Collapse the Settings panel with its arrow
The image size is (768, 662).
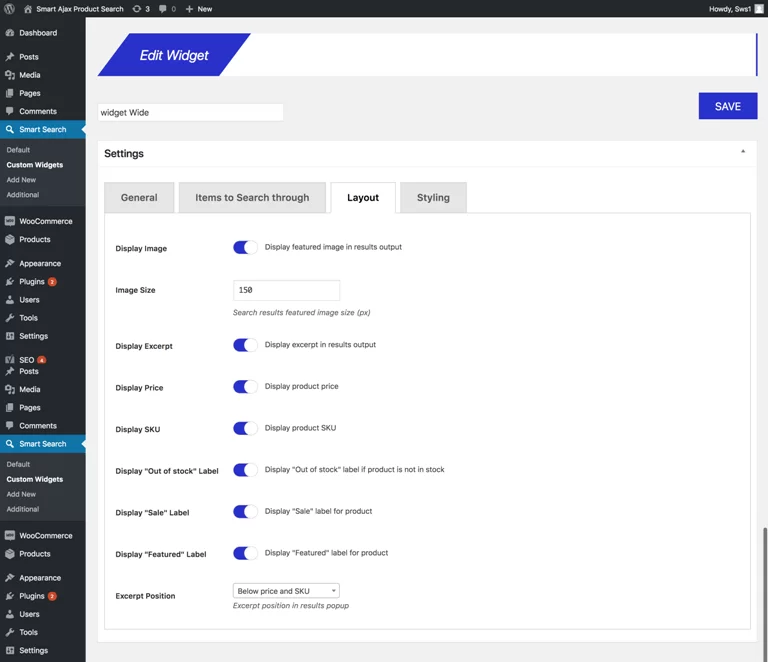(743, 152)
